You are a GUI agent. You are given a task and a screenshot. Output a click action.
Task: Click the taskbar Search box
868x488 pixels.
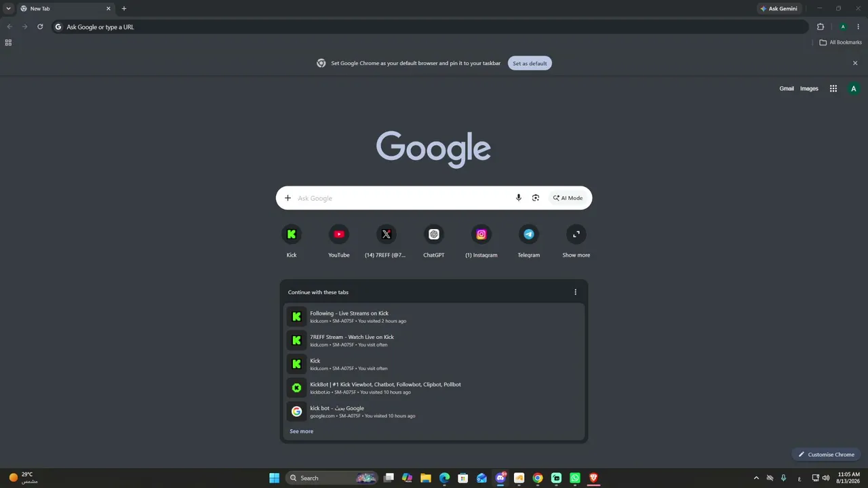click(332, 478)
